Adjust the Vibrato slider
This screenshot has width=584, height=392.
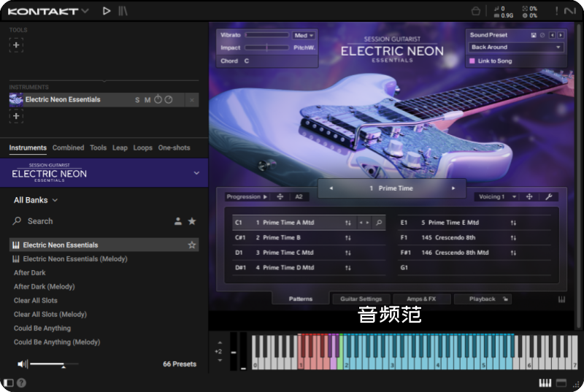(x=266, y=35)
